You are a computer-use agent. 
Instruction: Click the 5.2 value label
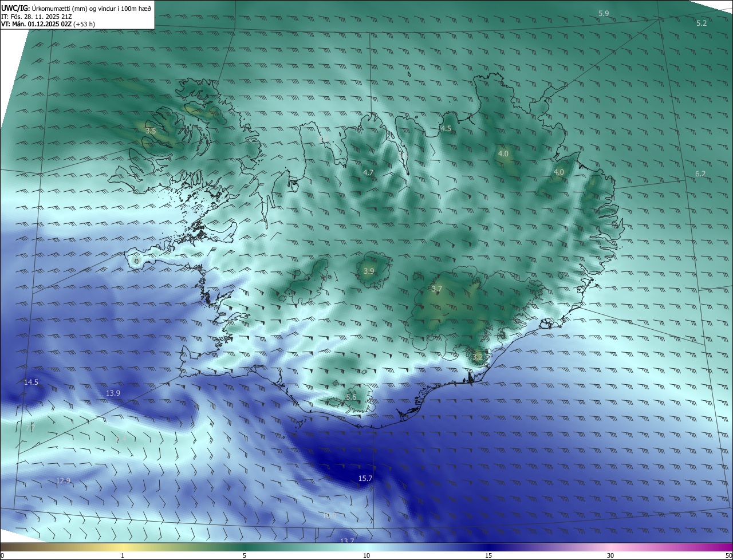pos(702,23)
